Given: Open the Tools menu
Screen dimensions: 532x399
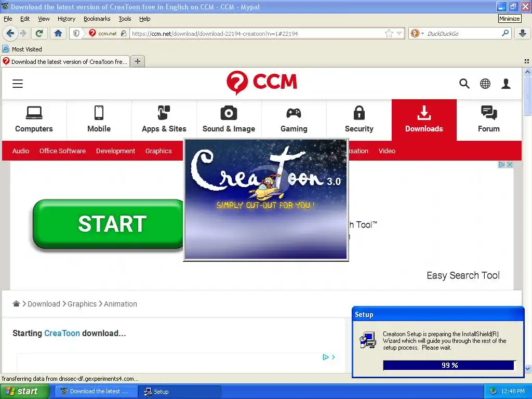Looking at the screenshot, I should point(125,19).
